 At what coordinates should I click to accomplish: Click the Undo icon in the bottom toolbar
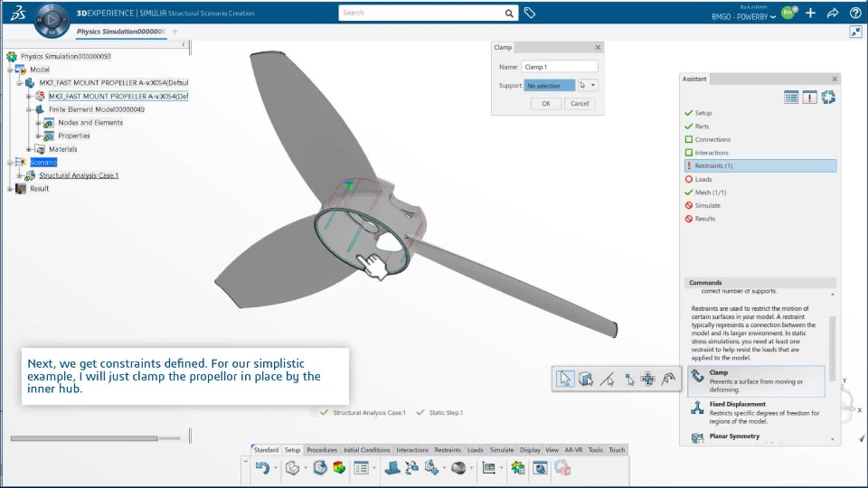pyautogui.click(x=262, y=468)
